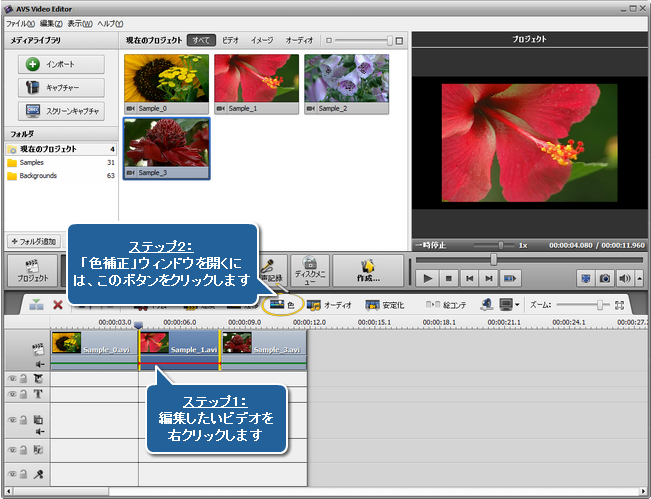Viewport: 651px width, 499px height.
Task: Open the ファイル menu
Action: click(x=20, y=22)
